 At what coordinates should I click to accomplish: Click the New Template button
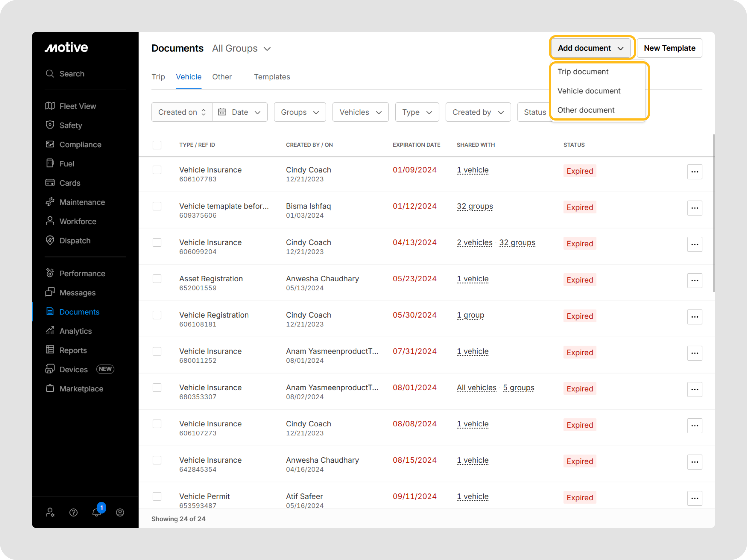669,48
